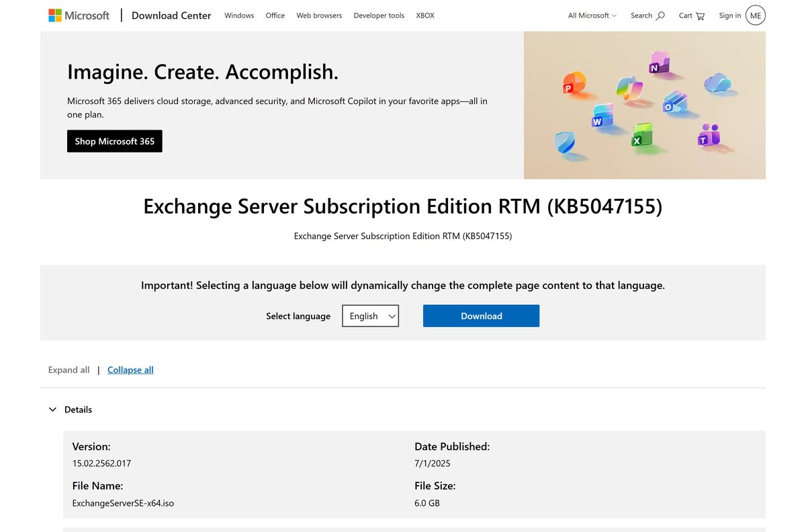Viewport: 806px width, 532px height.
Task: Click the Microsoft 365 app icons banner image
Action: pyautogui.click(x=645, y=105)
